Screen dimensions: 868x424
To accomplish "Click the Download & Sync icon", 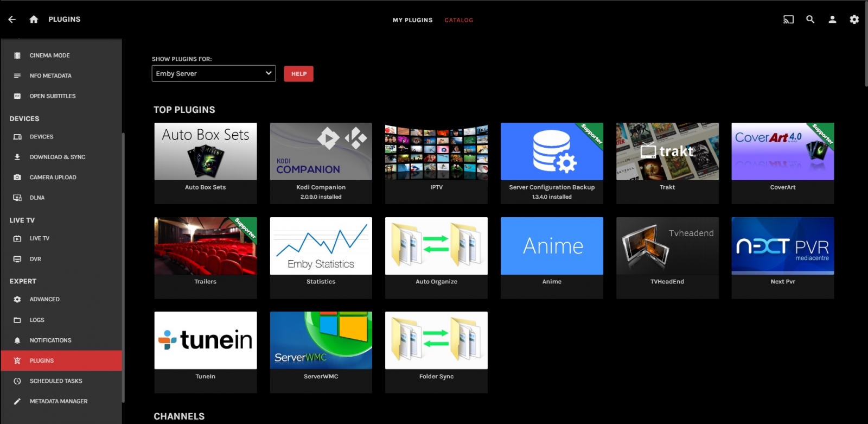I will 17,157.
